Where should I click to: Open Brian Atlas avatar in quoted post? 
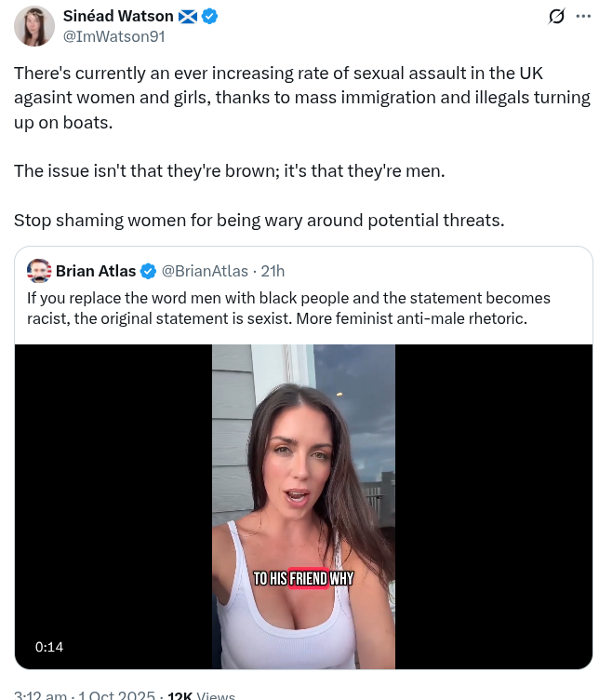pos(39,271)
